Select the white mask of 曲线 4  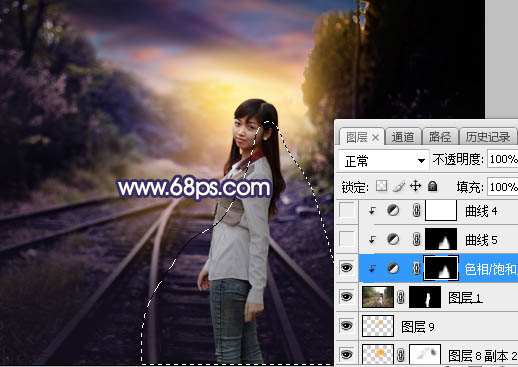[441, 210]
